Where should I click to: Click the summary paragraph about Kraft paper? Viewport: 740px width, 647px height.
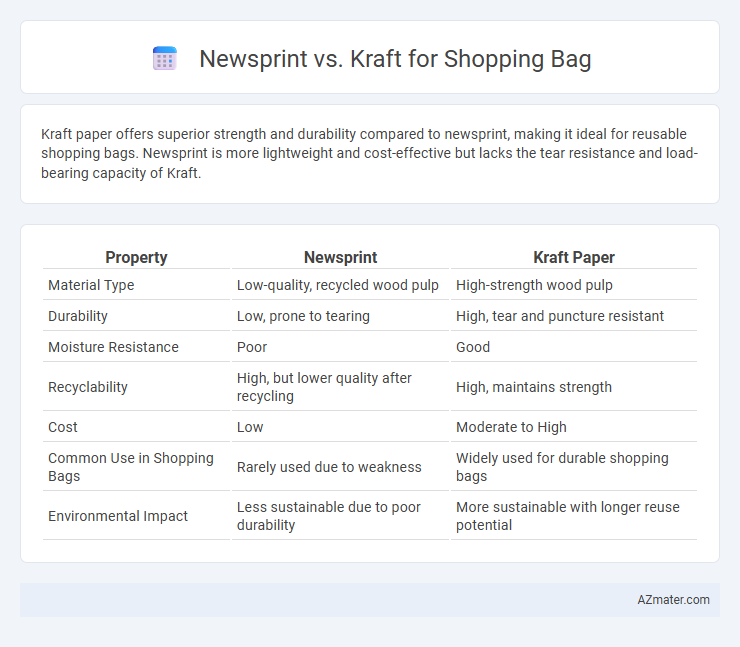(x=370, y=153)
